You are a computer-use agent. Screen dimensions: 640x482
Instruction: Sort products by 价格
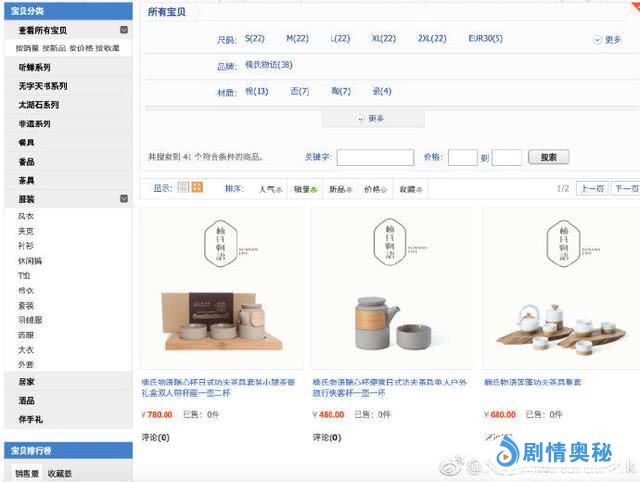(375, 189)
